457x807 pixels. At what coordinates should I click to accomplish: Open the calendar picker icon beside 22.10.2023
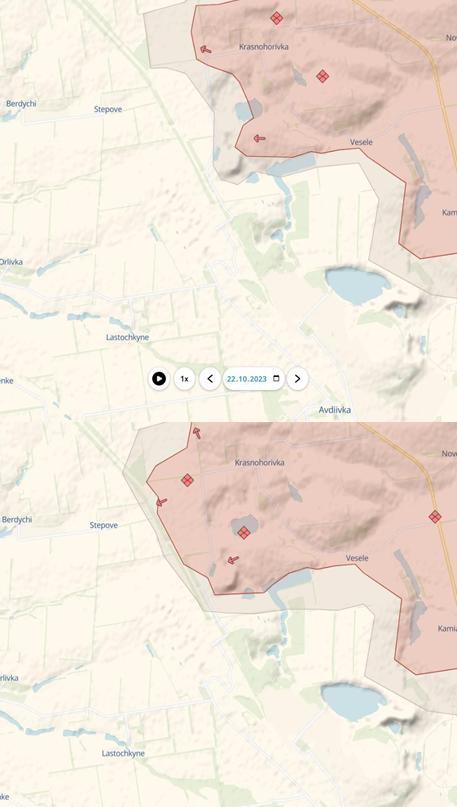click(x=276, y=379)
